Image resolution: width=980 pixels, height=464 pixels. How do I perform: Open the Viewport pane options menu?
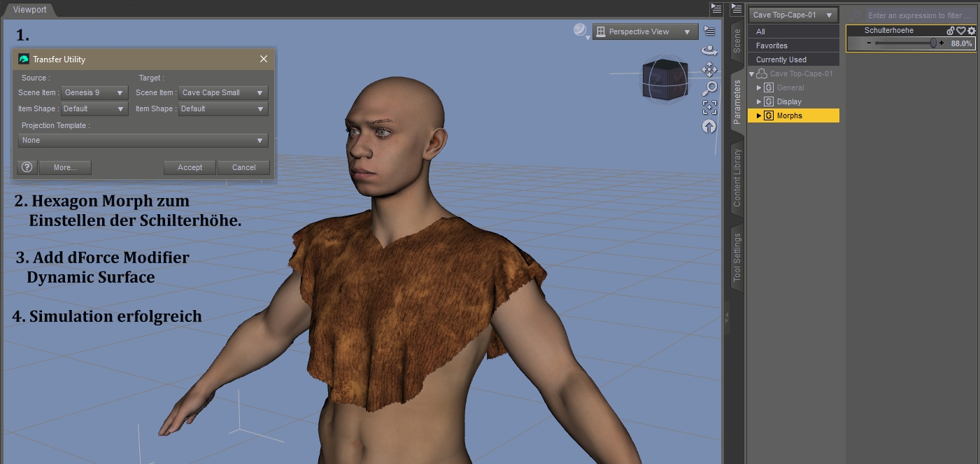[x=716, y=8]
